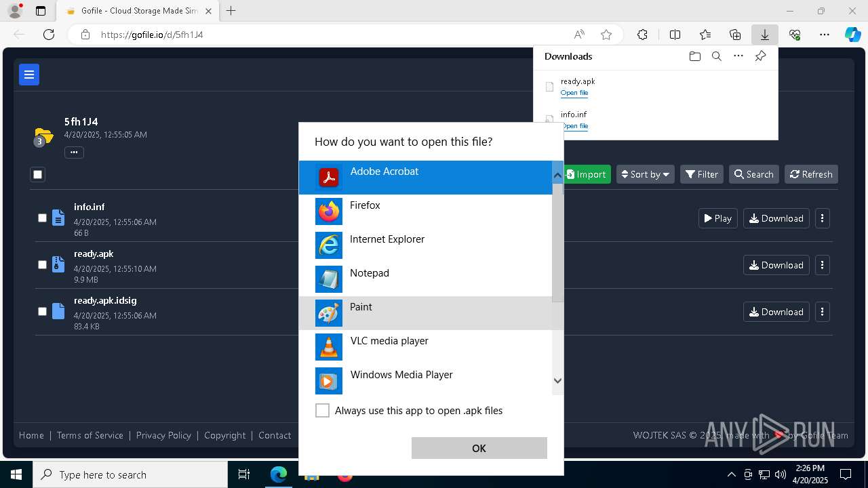The height and width of the screenshot is (488, 868).
Task: Reload the page with refresh icon
Action: pos(49,35)
